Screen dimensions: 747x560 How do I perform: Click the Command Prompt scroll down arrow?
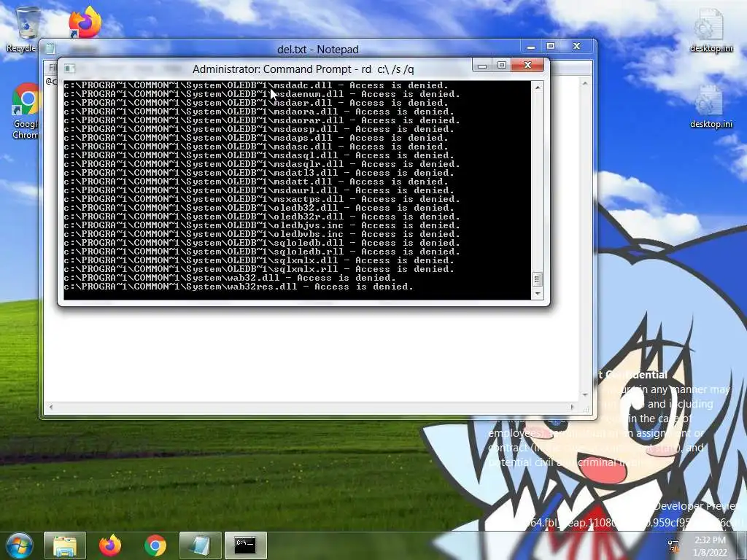pos(538,294)
